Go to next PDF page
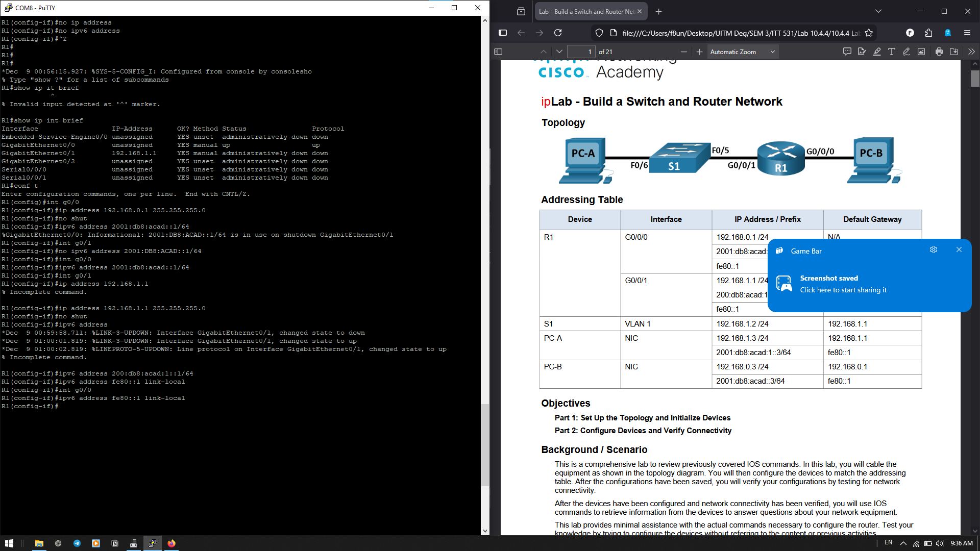 coord(559,52)
